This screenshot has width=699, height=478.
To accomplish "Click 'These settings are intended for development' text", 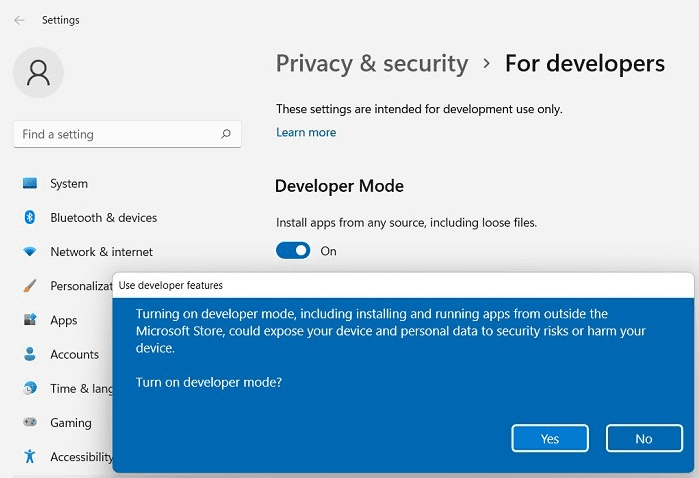I will pos(419,109).
